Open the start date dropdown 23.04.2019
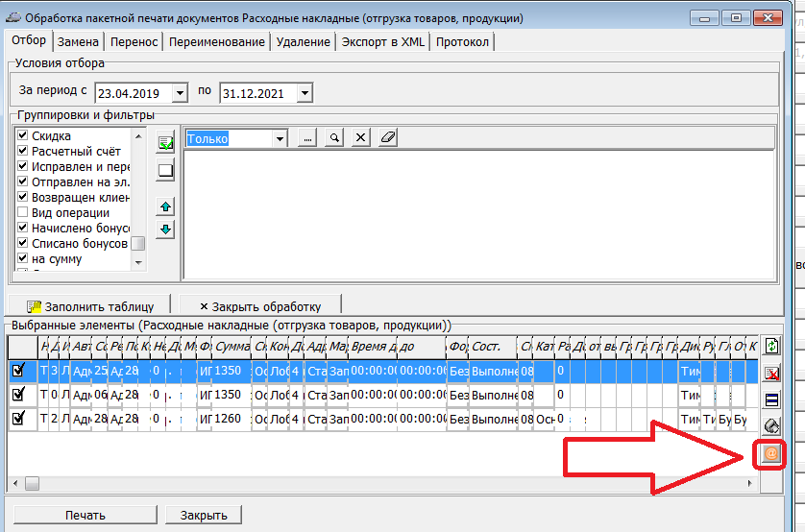 click(x=180, y=93)
